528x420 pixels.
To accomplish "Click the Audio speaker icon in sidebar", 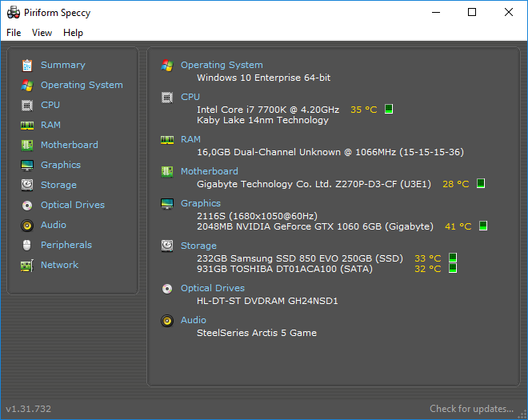I will [27, 226].
